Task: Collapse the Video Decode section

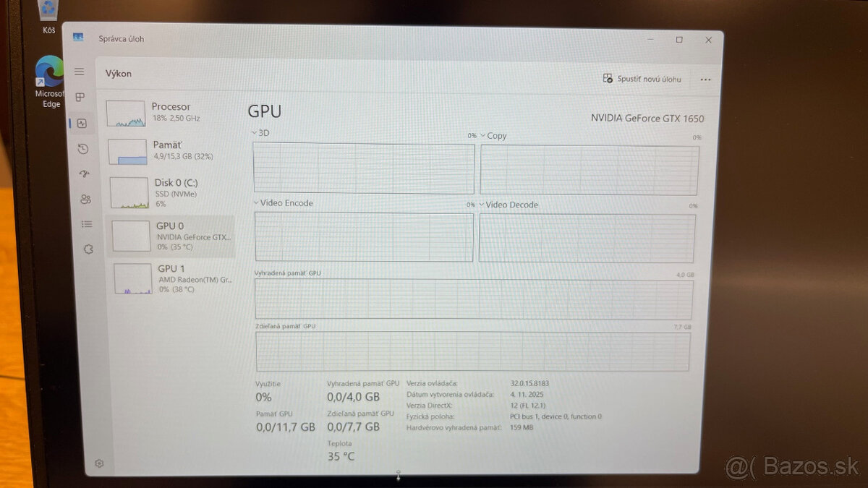Action: point(482,205)
